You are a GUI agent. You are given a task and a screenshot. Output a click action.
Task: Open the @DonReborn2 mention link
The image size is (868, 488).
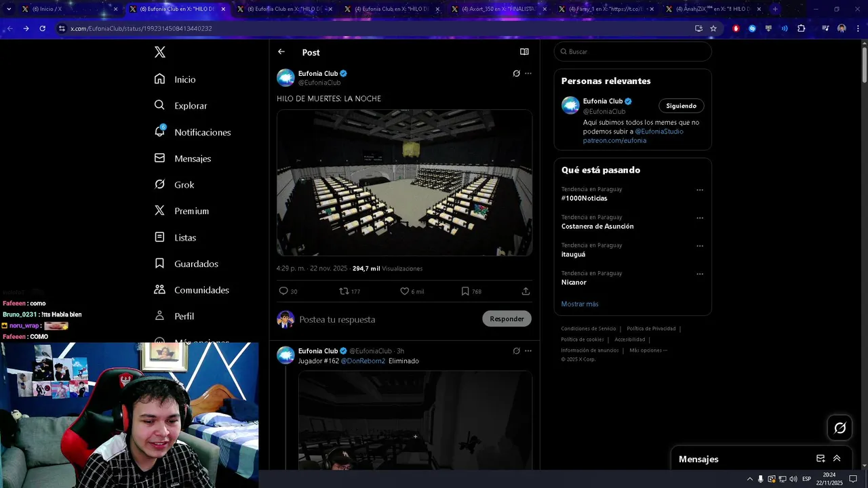(x=363, y=361)
